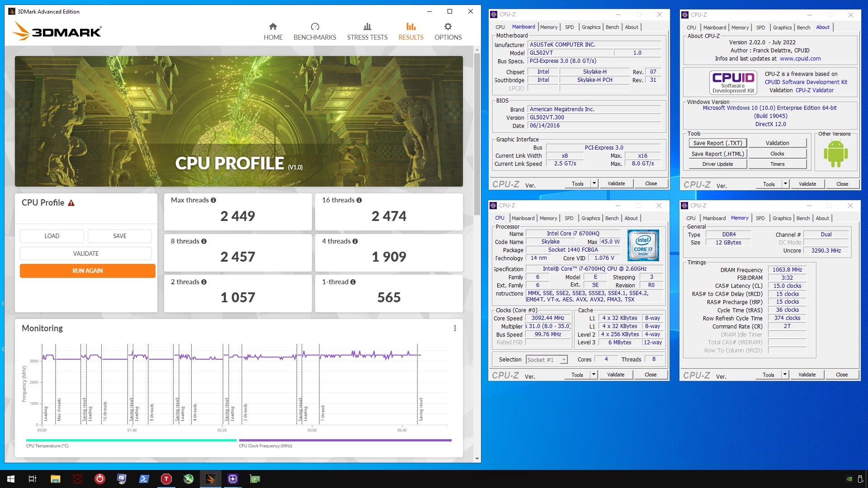This screenshot has height=488, width=868.
Task: Click the orange RUN AGAIN button
Action: coord(87,271)
